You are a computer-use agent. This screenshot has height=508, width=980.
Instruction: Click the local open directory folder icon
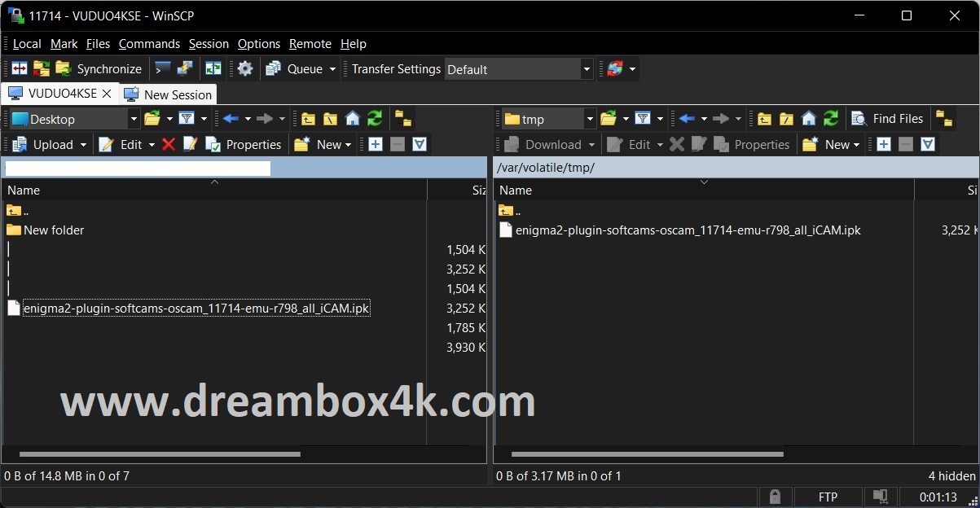(152, 119)
